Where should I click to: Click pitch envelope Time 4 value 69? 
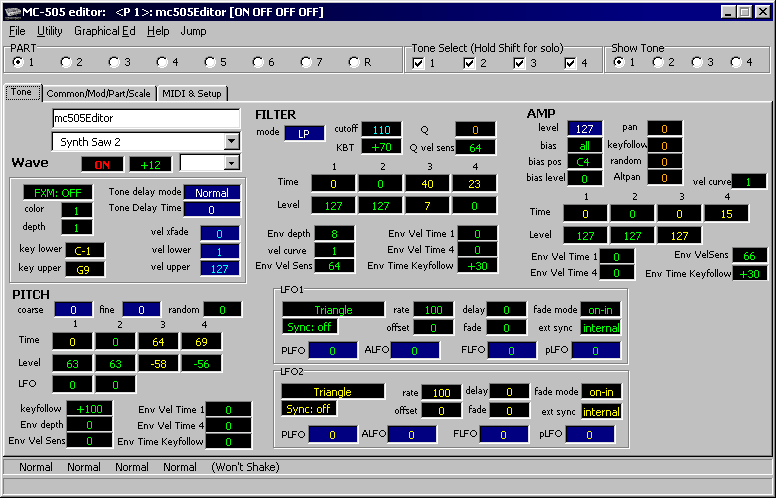click(201, 342)
